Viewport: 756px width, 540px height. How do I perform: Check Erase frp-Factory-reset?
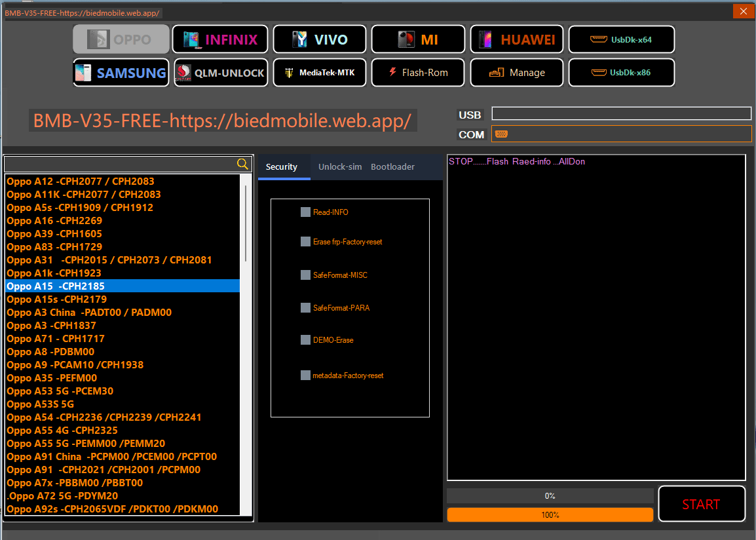(x=305, y=241)
